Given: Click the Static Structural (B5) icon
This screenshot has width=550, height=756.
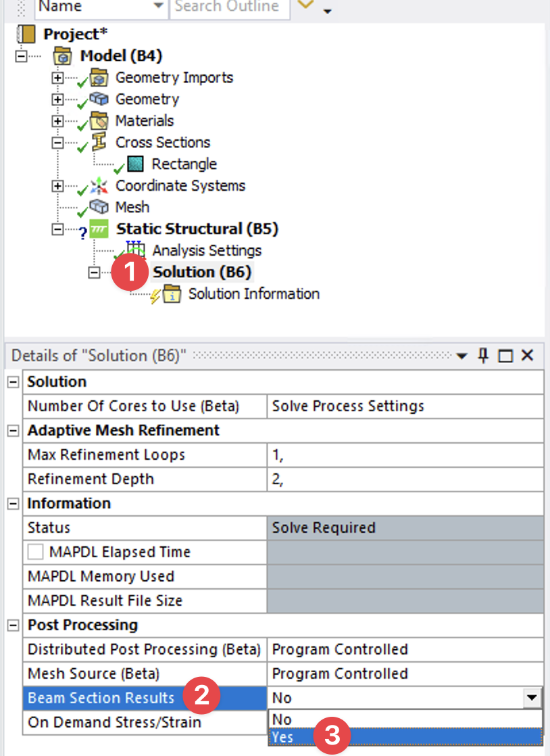Looking at the screenshot, I should point(100,229).
